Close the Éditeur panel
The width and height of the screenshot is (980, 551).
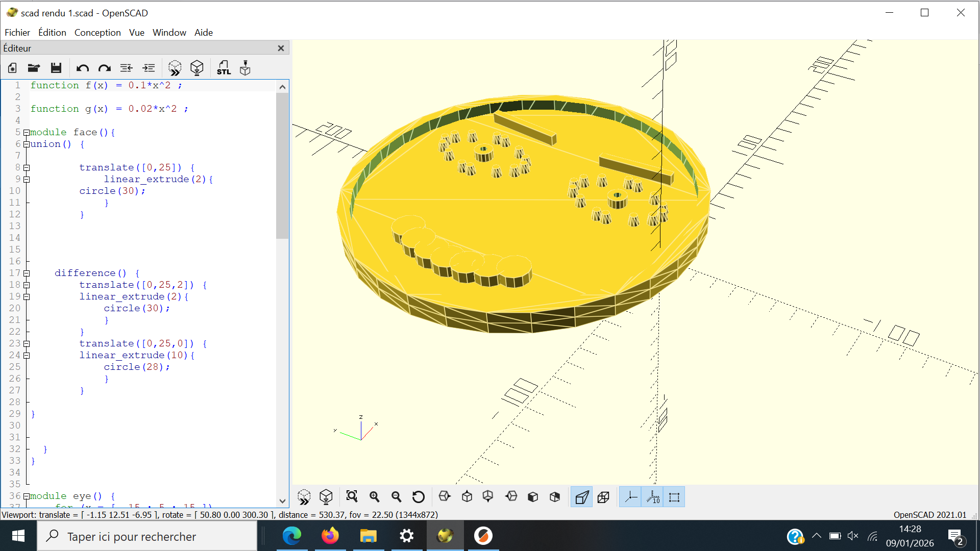coord(281,48)
